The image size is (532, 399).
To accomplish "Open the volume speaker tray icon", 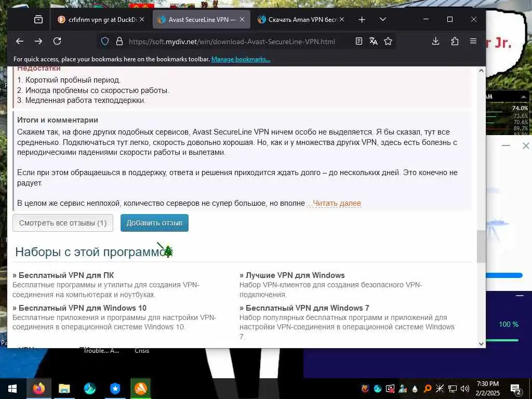I will pyautogui.click(x=465, y=389).
